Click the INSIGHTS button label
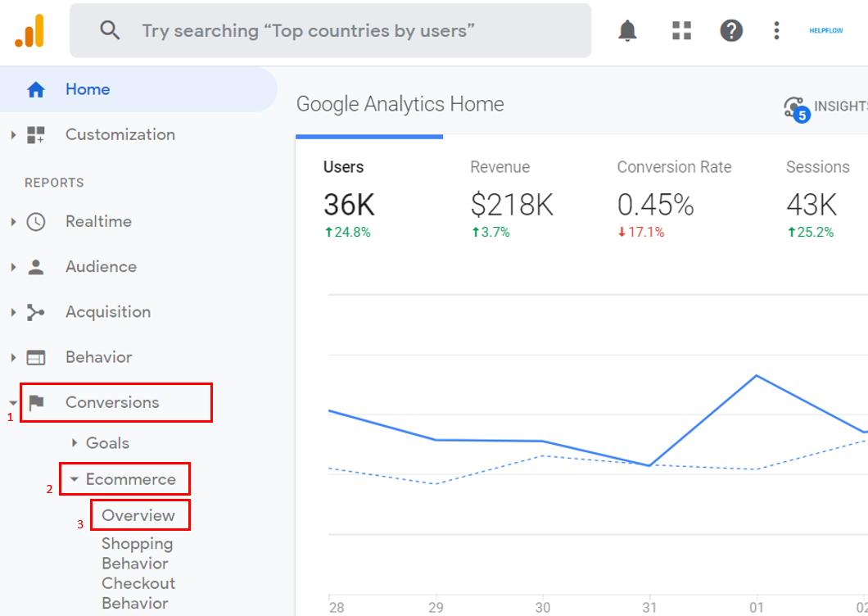Image resolution: width=868 pixels, height=616 pixels. (x=841, y=106)
